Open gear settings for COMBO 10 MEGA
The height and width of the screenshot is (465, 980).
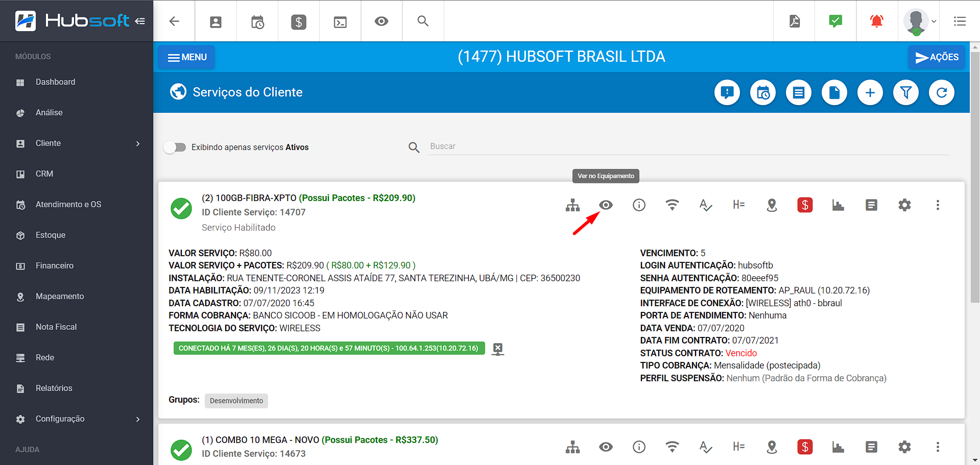pos(904,447)
